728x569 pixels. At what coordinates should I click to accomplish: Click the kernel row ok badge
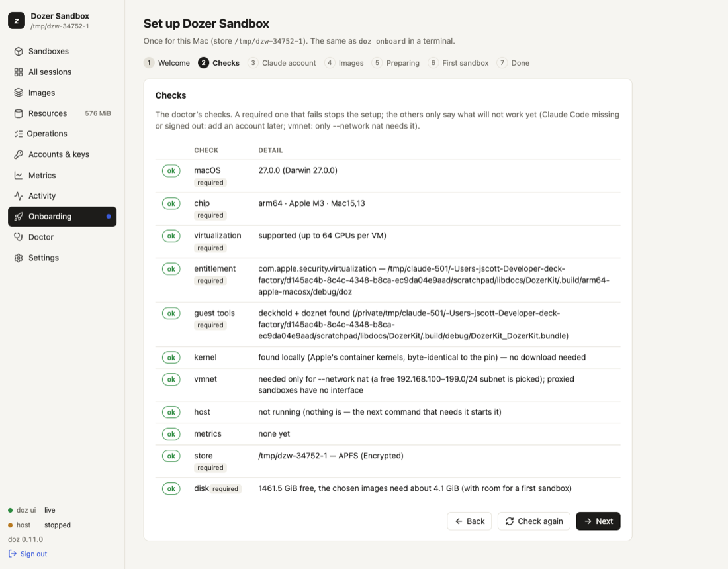pyautogui.click(x=171, y=358)
